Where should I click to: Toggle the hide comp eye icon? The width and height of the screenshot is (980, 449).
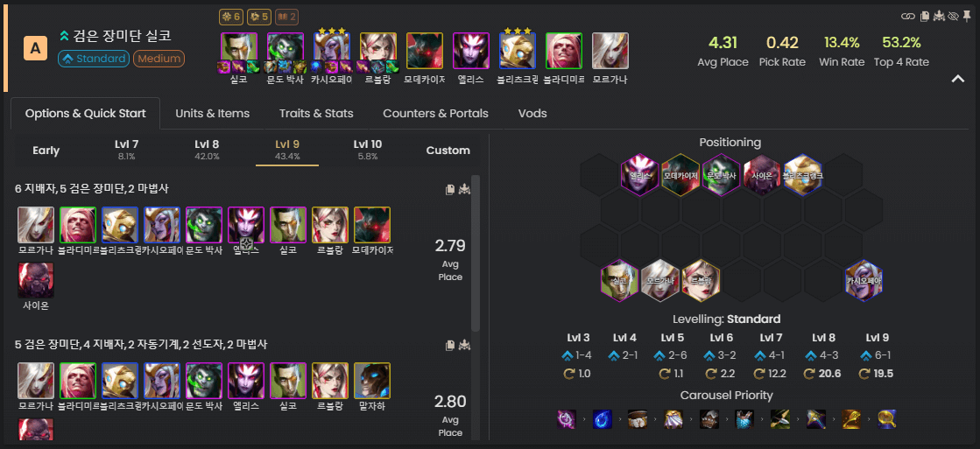(x=953, y=17)
